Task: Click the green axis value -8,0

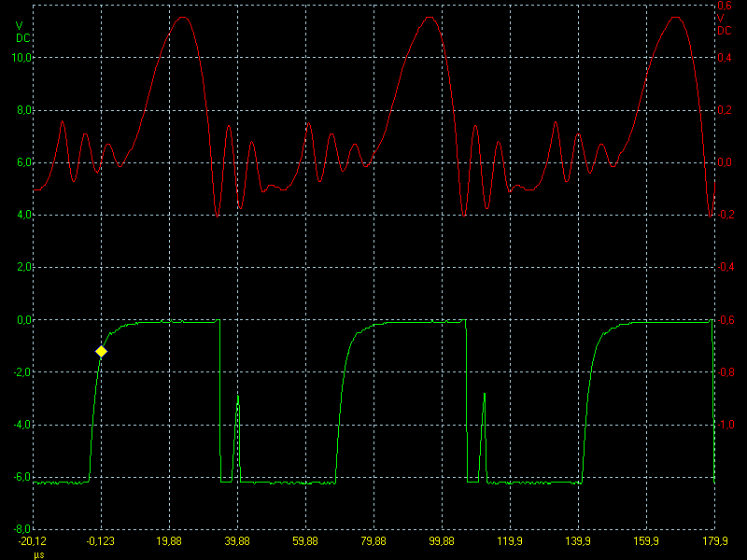Action: click(22, 529)
